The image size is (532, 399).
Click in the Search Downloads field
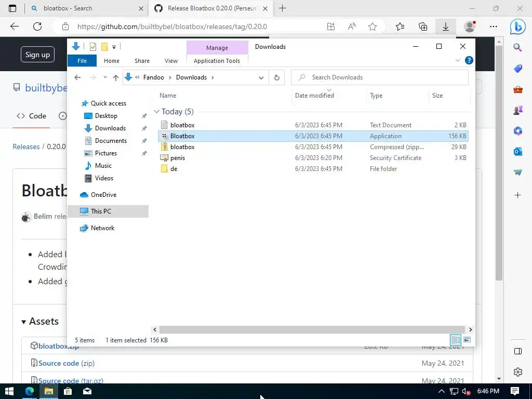[x=380, y=77]
